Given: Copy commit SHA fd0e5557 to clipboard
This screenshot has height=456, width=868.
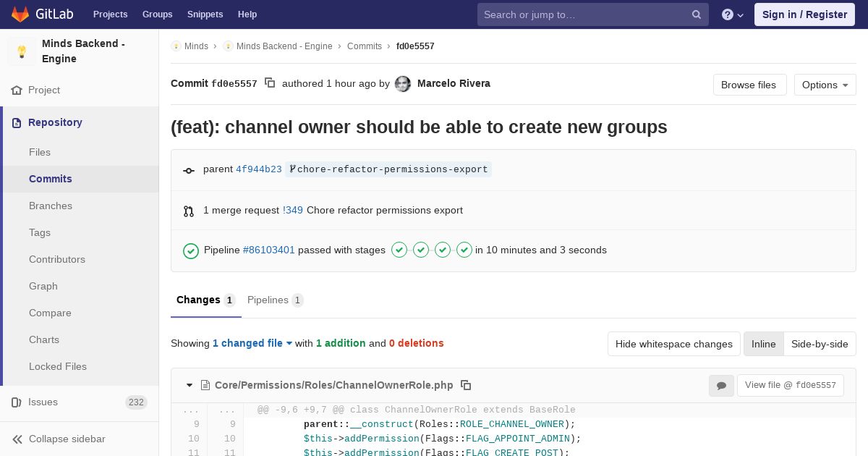Looking at the screenshot, I should pos(270,83).
